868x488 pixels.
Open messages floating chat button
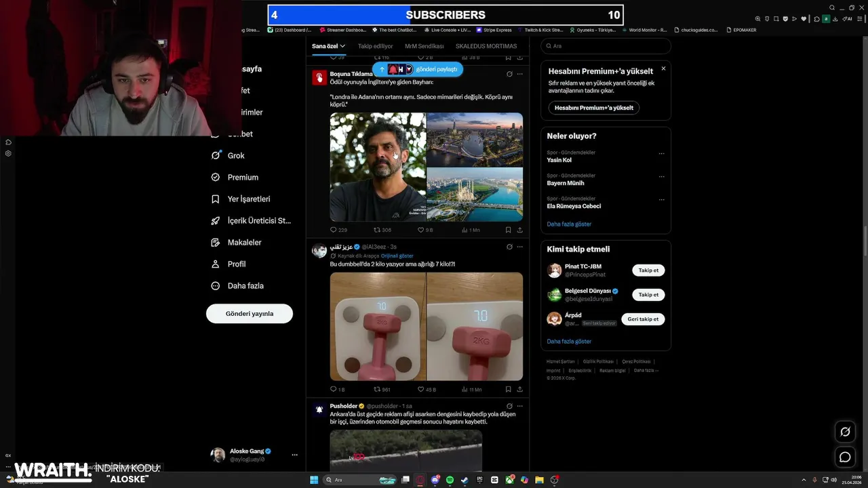[x=845, y=457]
